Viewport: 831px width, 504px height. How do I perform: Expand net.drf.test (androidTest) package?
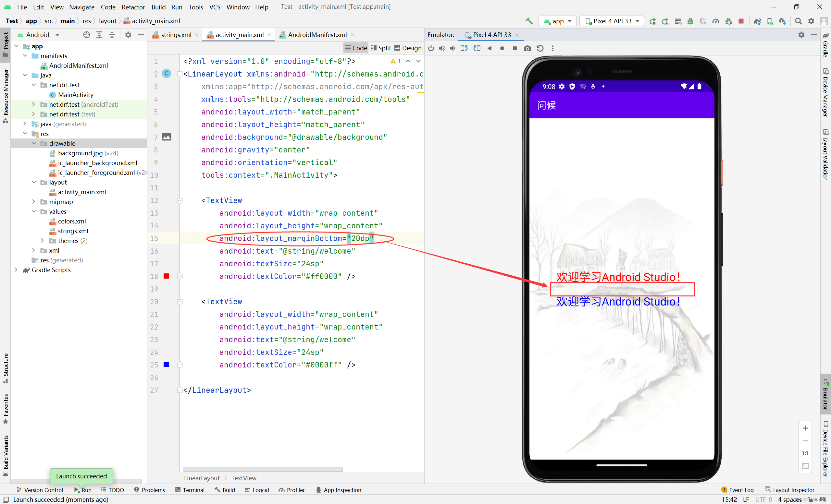pyautogui.click(x=34, y=104)
